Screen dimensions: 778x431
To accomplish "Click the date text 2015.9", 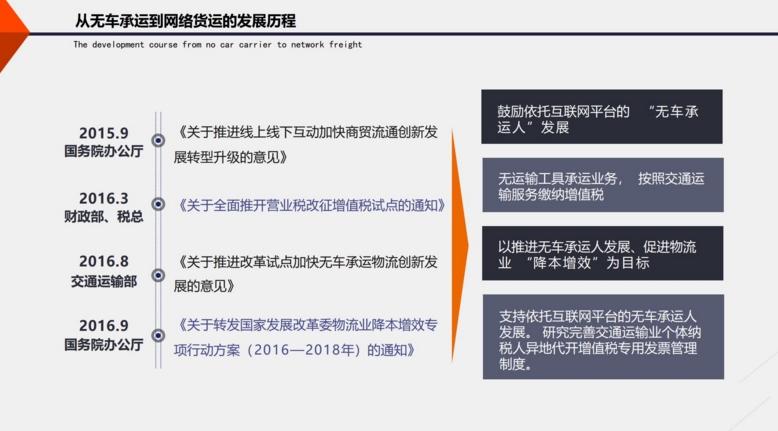I will point(104,133).
